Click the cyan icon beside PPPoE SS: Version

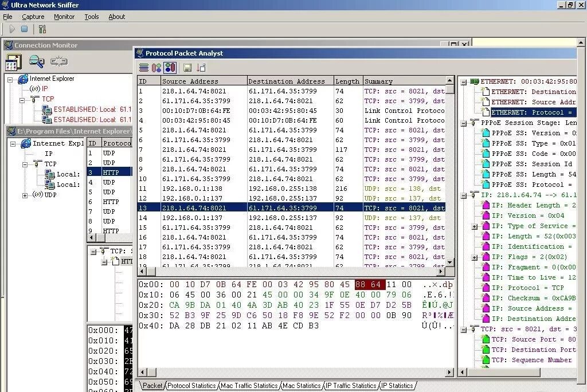click(x=486, y=133)
